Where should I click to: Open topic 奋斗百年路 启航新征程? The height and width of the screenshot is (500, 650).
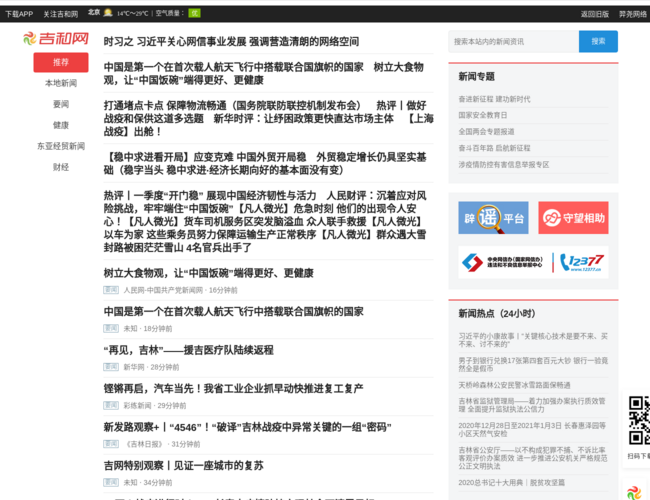(494, 148)
